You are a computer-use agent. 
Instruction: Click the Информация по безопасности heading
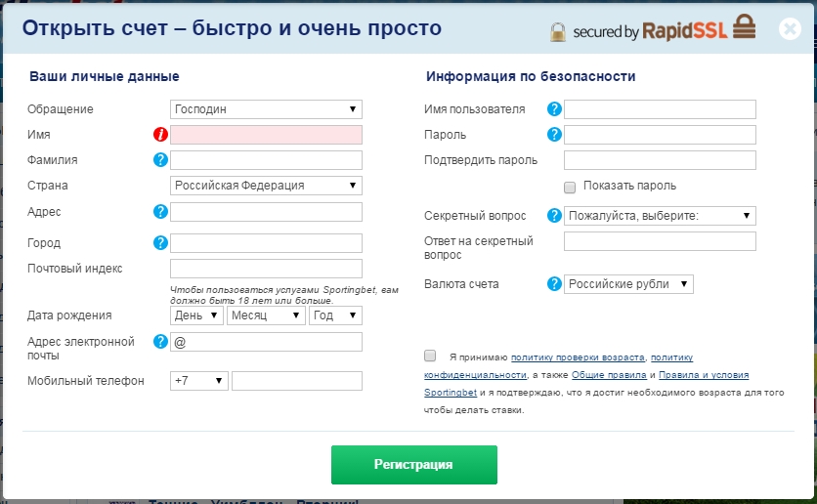pos(531,76)
